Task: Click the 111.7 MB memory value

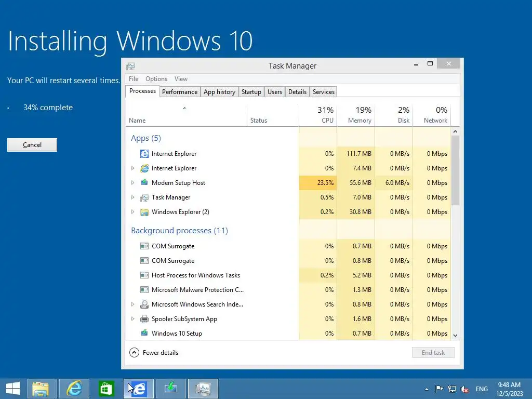Action: tap(358, 154)
